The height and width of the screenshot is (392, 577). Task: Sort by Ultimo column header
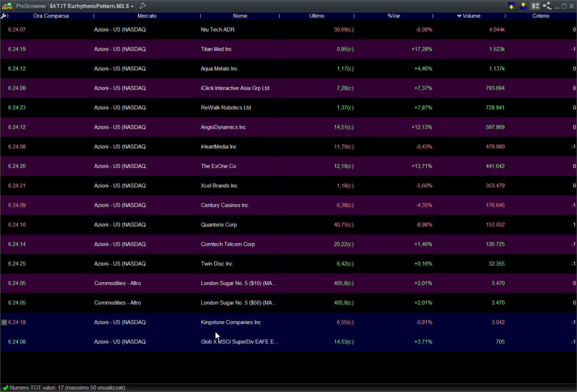coord(317,16)
